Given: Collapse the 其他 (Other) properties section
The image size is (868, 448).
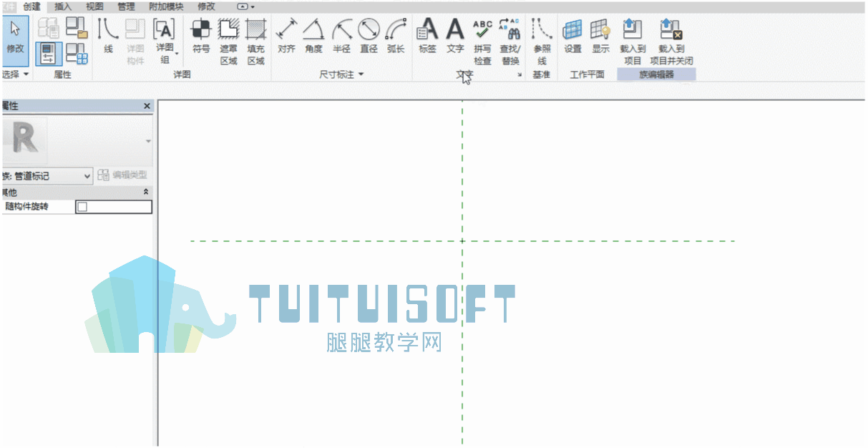Looking at the screenshot, I should coord(146,193).
